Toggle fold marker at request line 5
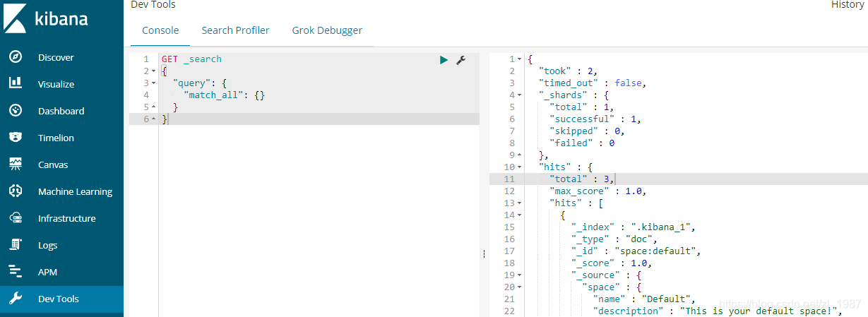This screenshot has width=868, height=317. click(153, 107)
